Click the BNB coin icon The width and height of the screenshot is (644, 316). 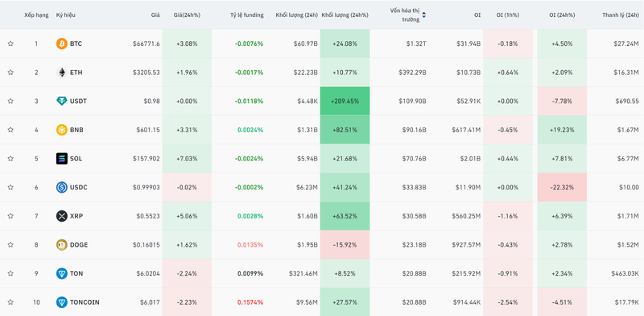62,130
